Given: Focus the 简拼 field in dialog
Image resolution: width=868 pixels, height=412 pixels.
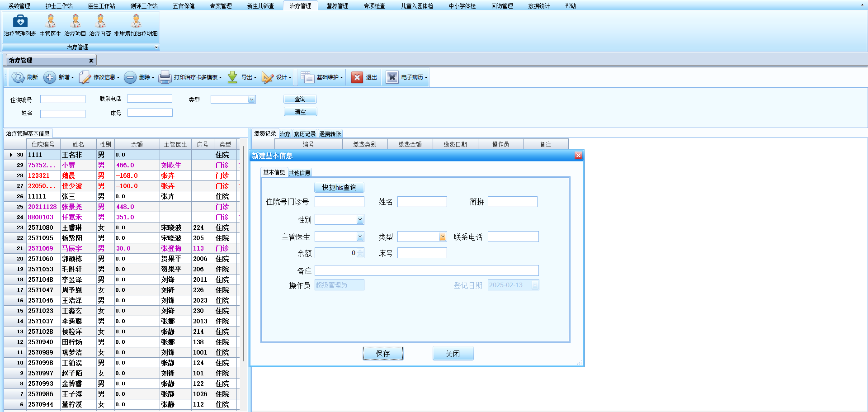Looking at the screenshot, I should (513, 202).
